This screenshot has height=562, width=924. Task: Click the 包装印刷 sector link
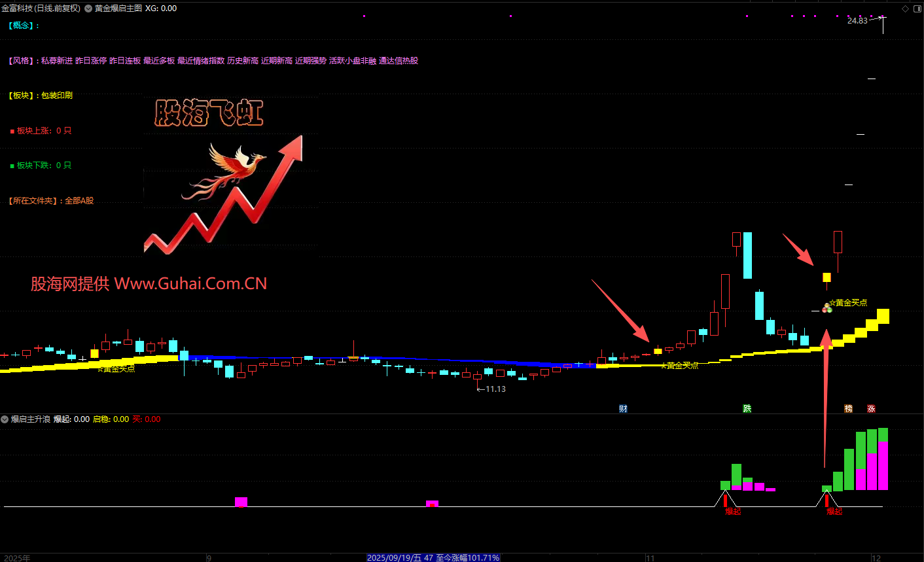click(x=57, y=96)
